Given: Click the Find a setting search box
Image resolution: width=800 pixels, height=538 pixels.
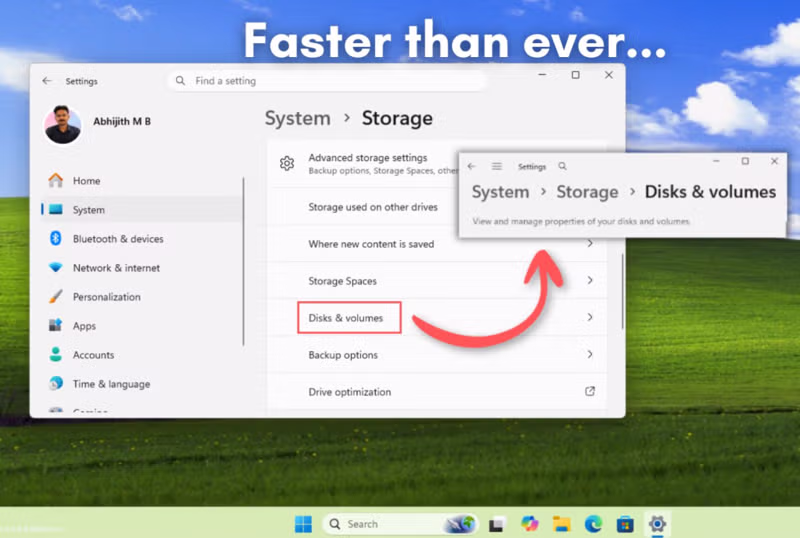Looking at the screenshot, I should tap(330, 81).
